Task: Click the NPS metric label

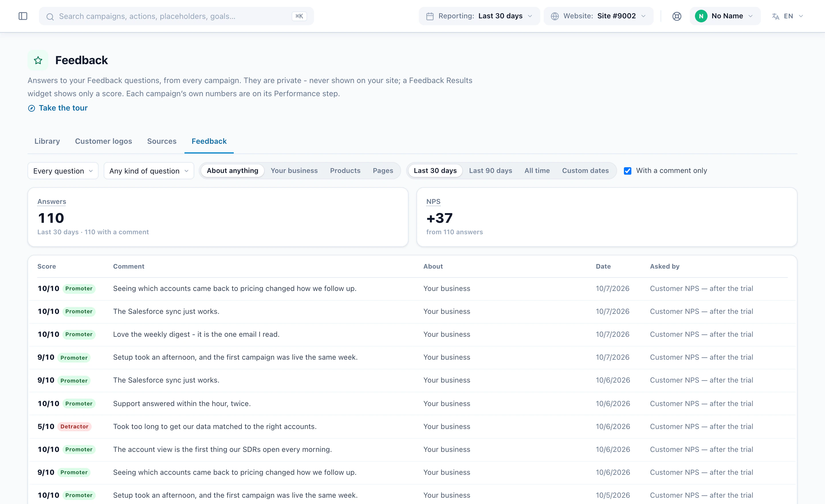Action: tap(433, 202)
